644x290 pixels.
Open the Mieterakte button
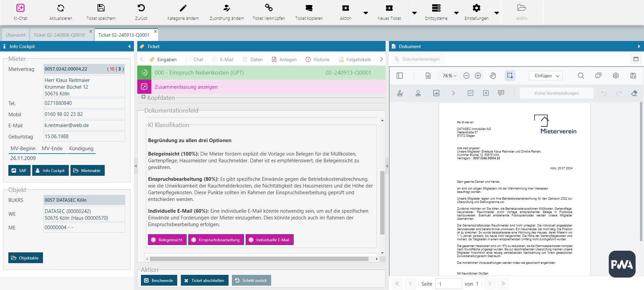(87, 170)
